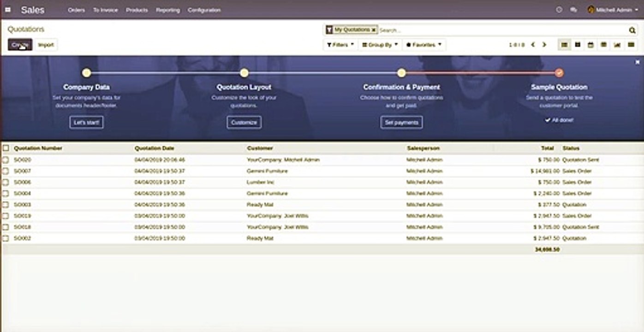Viewport: 644px width, 332px height.
Task: Open the activities clock icon
Action: pyautogui.click(x=559, y=10)
